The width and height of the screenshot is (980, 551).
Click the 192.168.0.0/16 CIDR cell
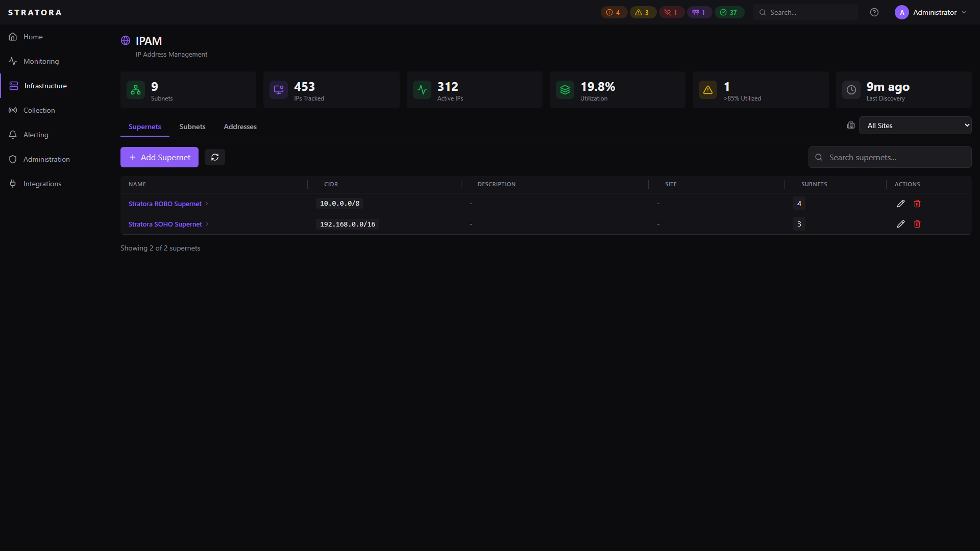[348, 224]
